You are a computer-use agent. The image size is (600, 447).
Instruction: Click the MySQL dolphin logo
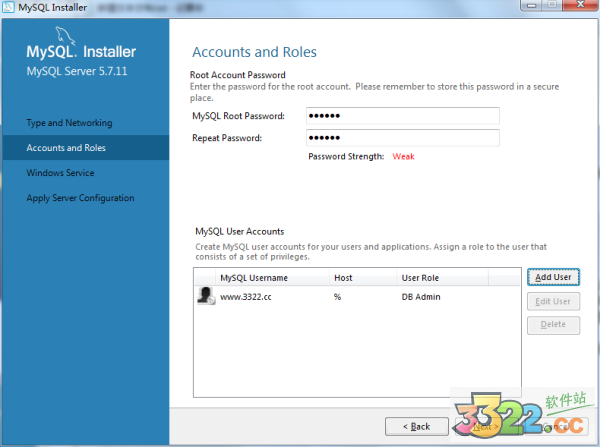[65, 36]
